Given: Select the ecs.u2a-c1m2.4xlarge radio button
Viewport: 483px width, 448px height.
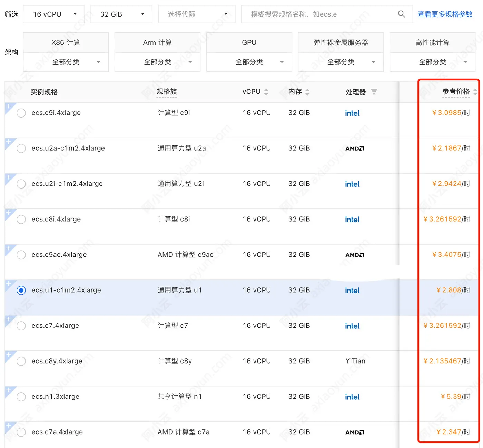Looking at the screenshot, I should (21, 148).
